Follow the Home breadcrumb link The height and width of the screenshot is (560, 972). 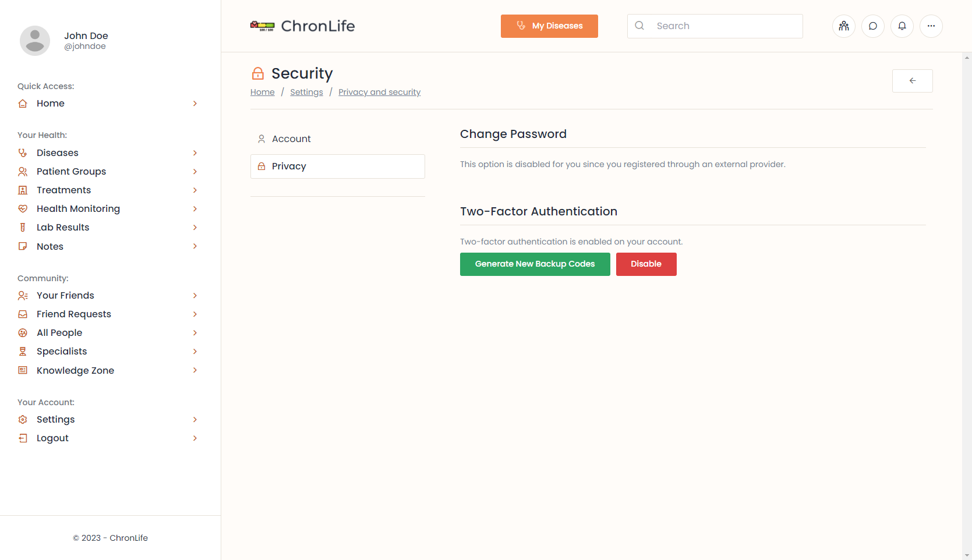point(263,92)
